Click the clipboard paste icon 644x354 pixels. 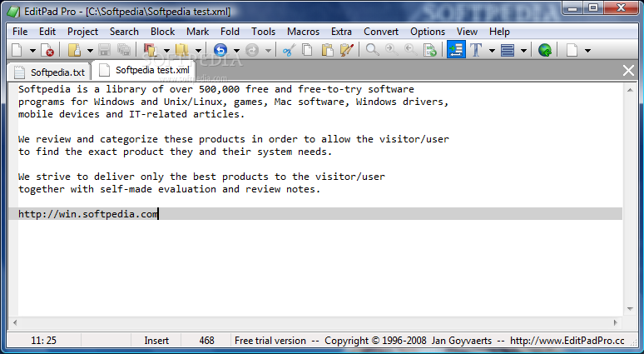point(327,50)
